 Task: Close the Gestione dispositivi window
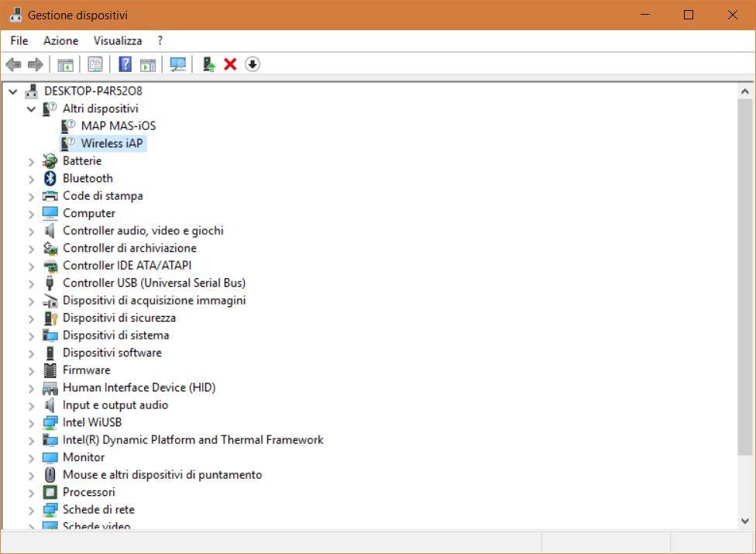tap(733, 15)
